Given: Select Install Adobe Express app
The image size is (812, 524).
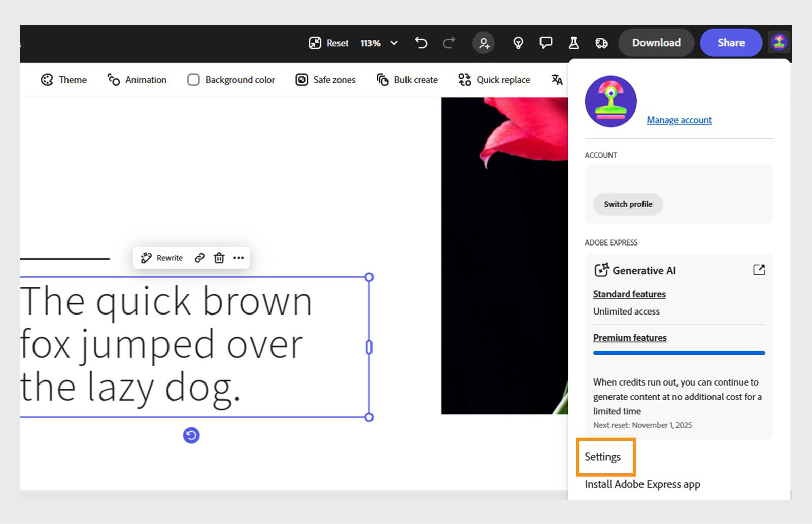Looking at the screenshot, I should pos(642,484).
